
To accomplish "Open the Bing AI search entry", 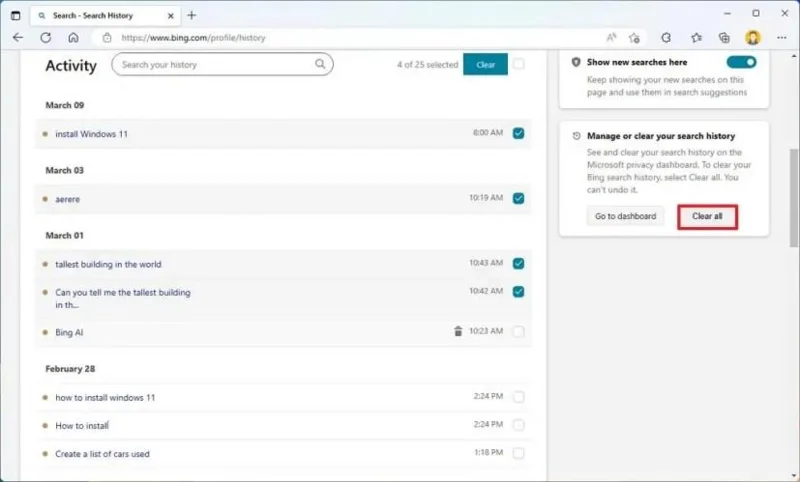I will tap(69, 333).
